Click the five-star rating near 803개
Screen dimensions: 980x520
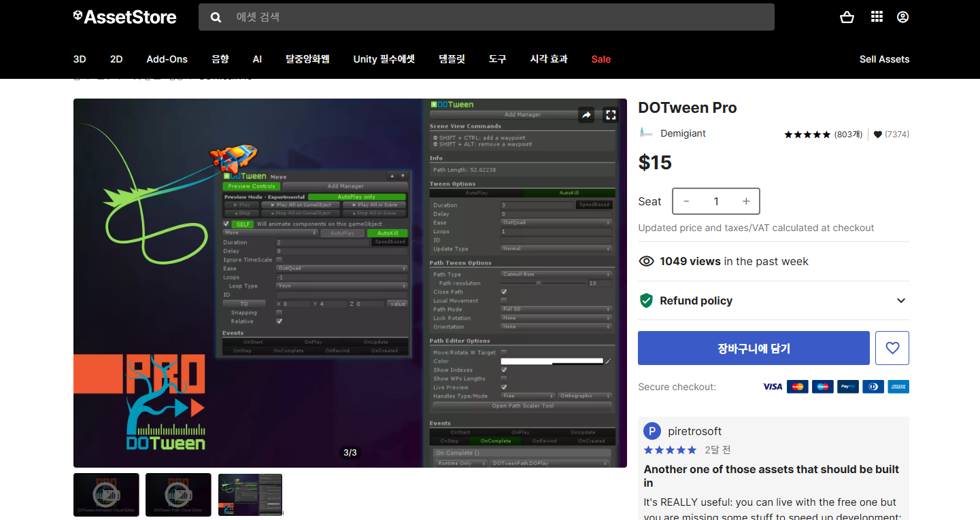pyautogui.click(x=807, y=135)
